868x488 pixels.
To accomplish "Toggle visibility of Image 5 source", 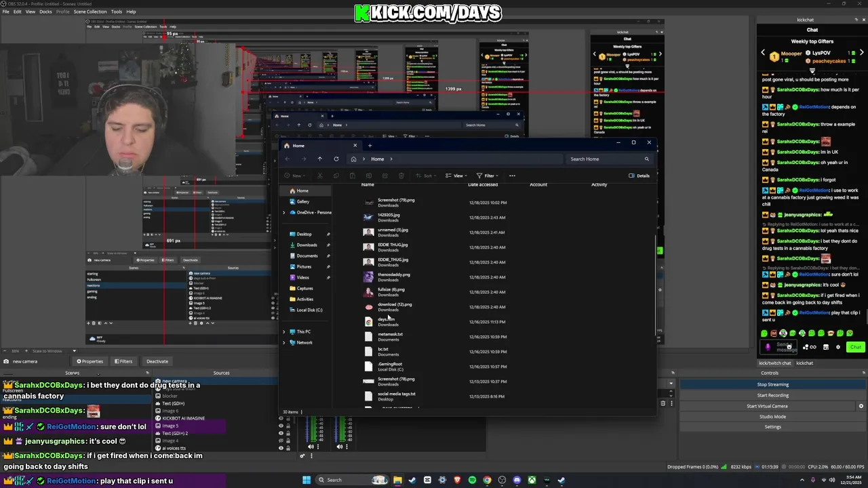I will (281, 426).
